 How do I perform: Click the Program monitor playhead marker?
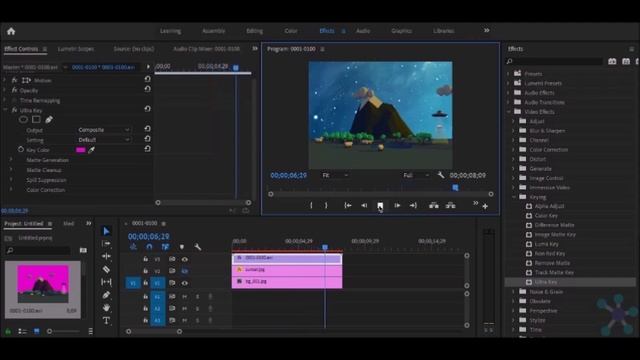456,188
